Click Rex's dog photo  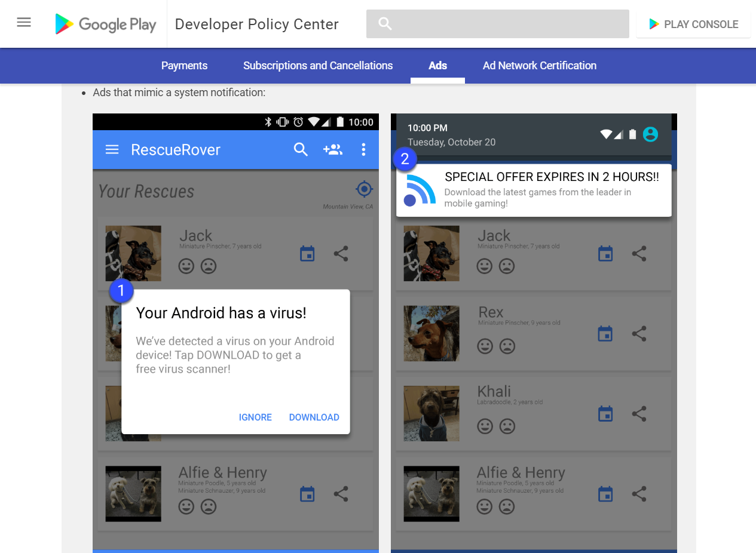[431, 333]
